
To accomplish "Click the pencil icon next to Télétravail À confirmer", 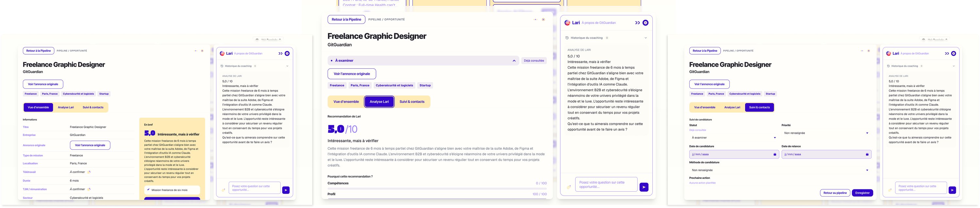I will coord(89,172).
